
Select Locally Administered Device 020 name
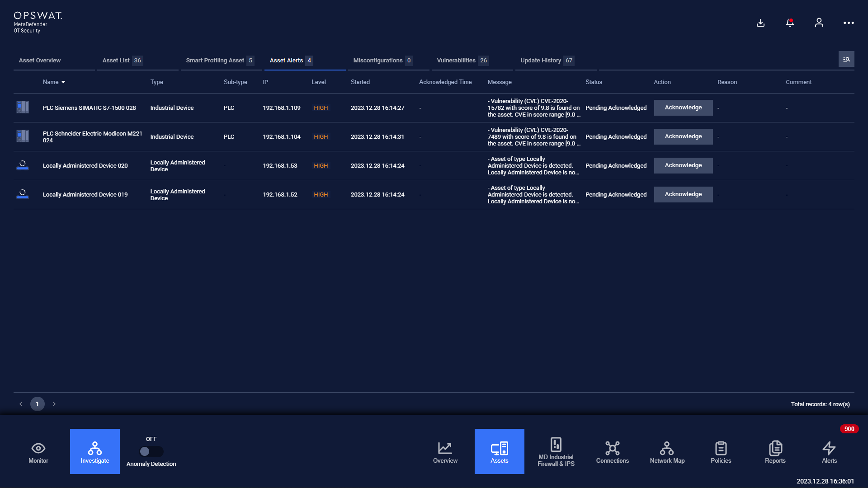85,166
